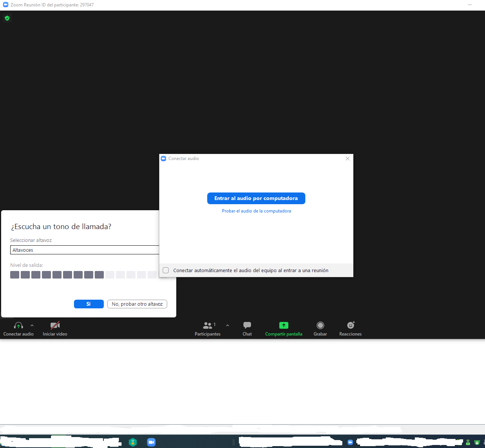485x448 pixels.
Task: Expand the arrow beside Participantes
Action: point(228,325)
